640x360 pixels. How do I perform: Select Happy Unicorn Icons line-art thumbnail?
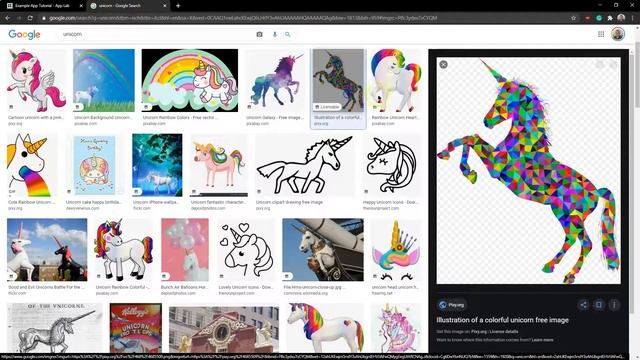click(392, 165)
